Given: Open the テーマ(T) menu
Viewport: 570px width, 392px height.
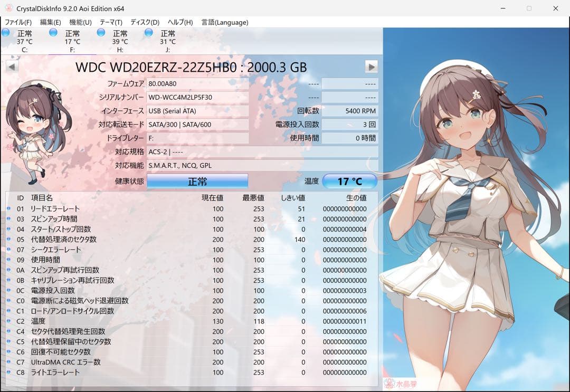Looking at the screenshot, I should (x=111, y=22).
